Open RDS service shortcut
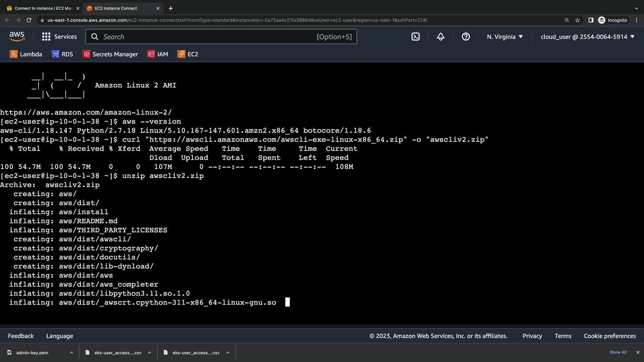This screenshot has height=362, width=644. [62, 54]
